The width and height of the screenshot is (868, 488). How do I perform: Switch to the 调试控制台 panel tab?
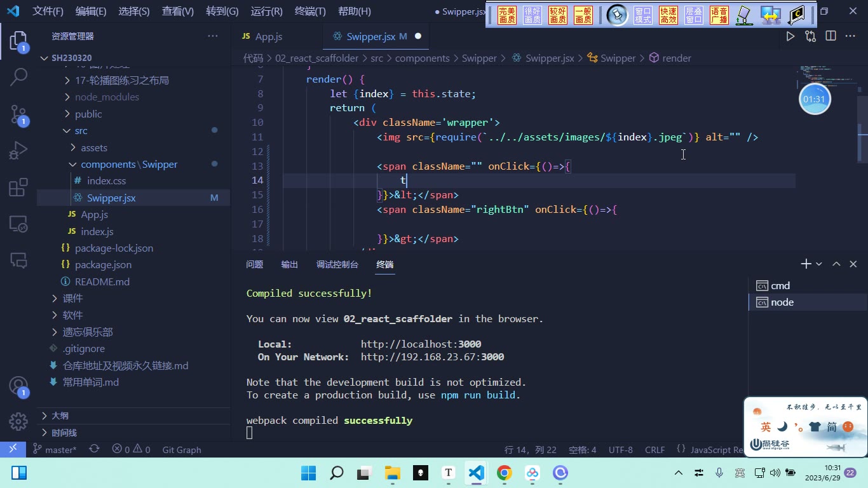click(x=337, y=264)
